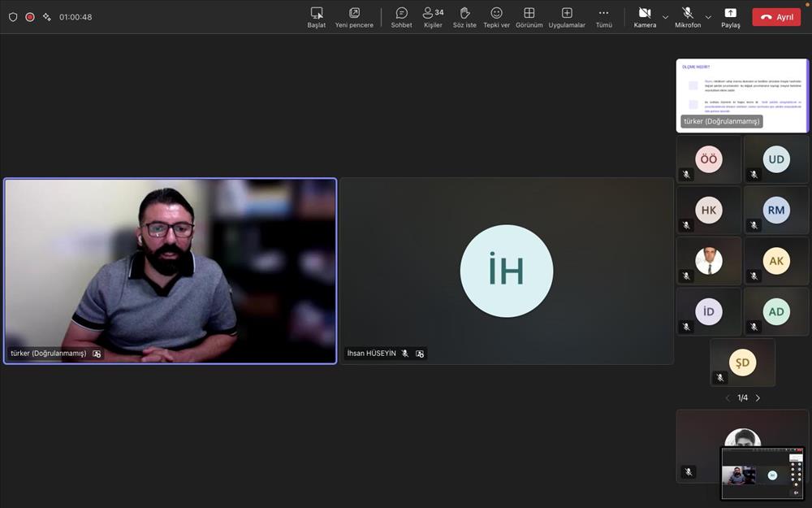812x508 pixels.
Task: Open türker's shared slide thumbnail
Action: point(742,95)
